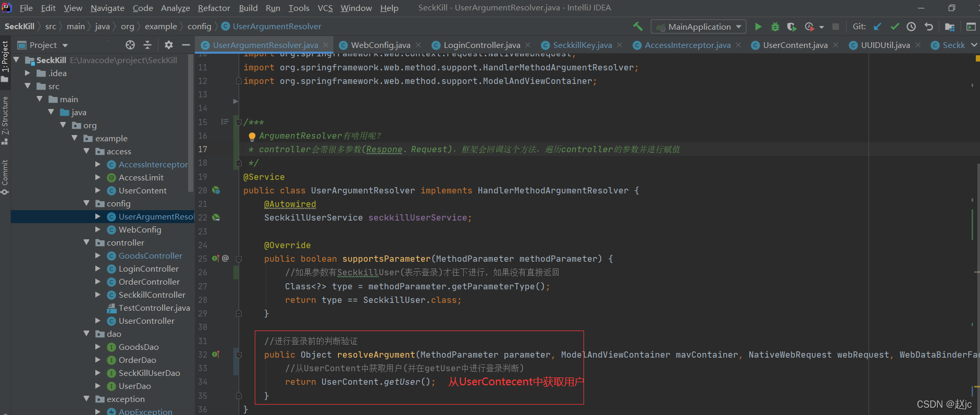Image resolution: width=980 pixels, height=415 pixels.
Task: Select AccessLimit in project tree
Action: point(141,177)
